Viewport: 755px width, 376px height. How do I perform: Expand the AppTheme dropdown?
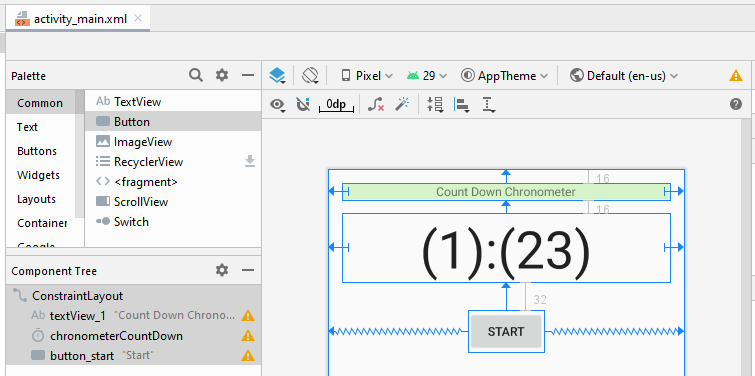505,76
